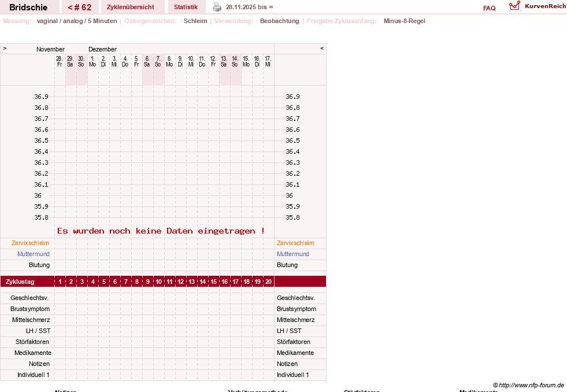The height and width of the screenshot is (392, 567).
Task: Click the "Minus-8-Regel" value
Action: [x=404, y=21]
